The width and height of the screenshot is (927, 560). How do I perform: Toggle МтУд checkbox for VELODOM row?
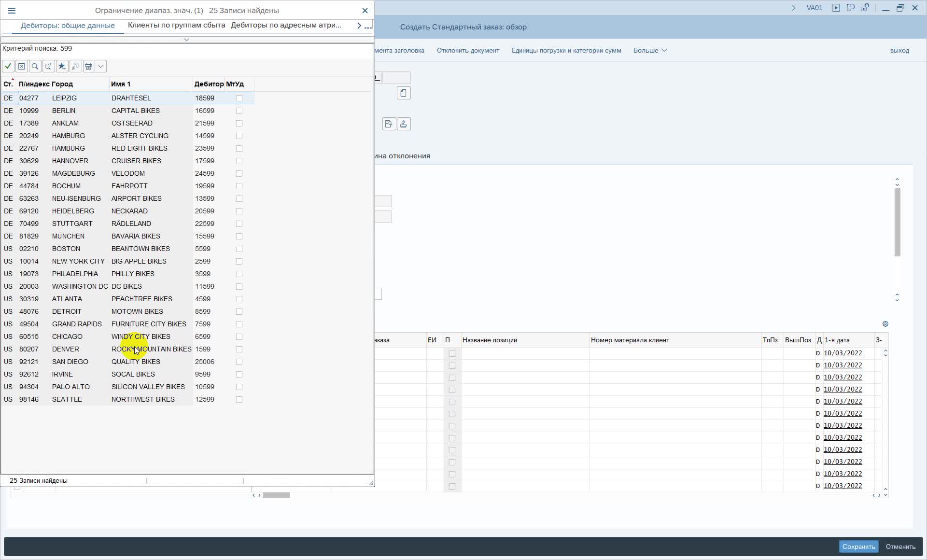coord(239,173)
